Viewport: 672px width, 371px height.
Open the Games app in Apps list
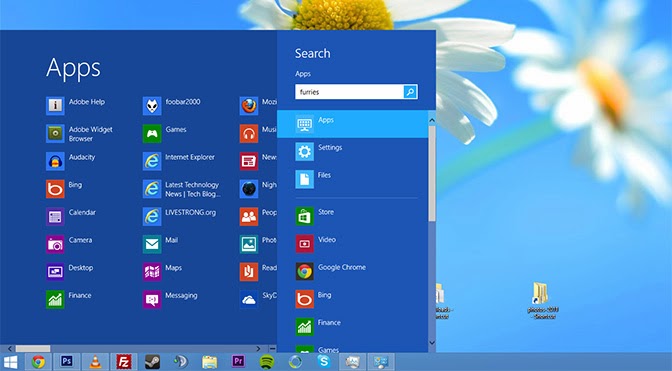[x=165, y=134]
